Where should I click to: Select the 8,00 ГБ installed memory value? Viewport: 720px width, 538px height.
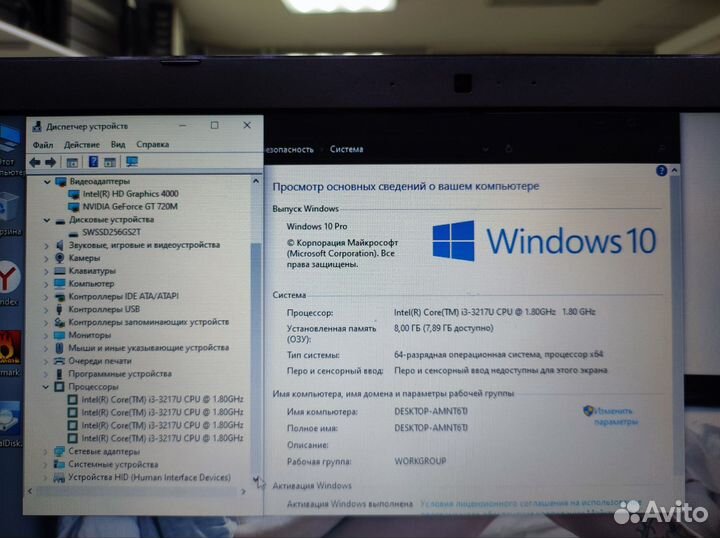coord(444,328)
